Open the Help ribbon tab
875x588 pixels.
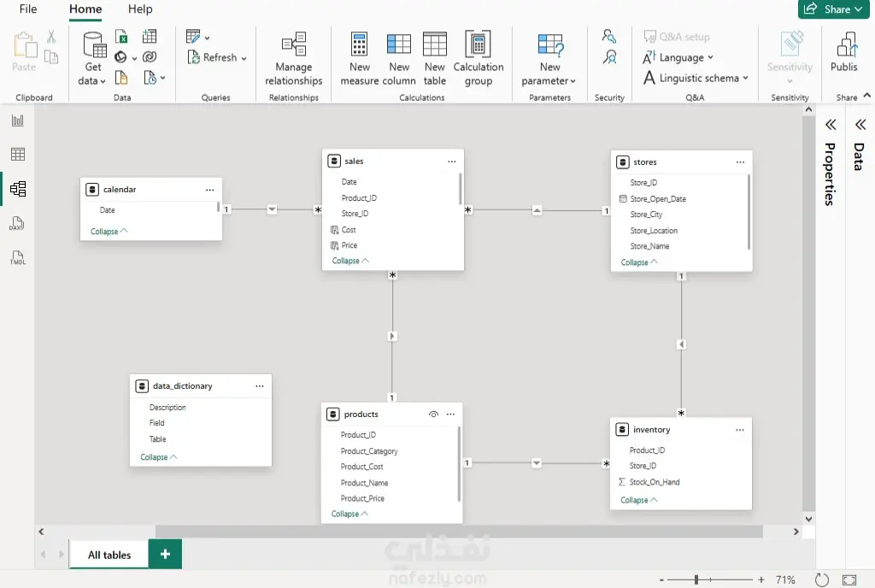point(140,9)
